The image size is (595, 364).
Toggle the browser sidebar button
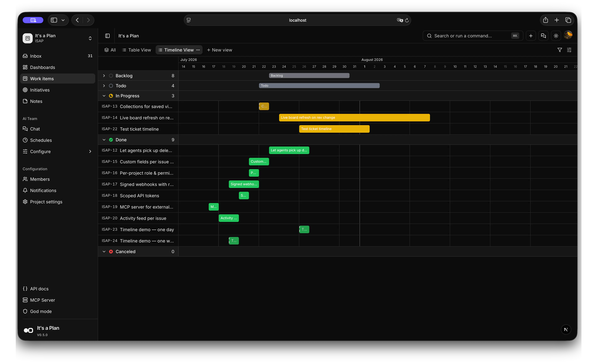coord(54,20)
